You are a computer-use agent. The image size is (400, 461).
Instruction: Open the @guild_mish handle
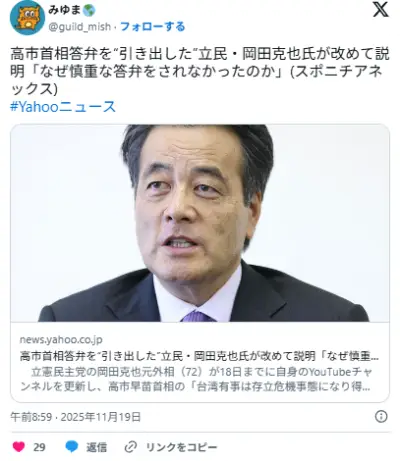(x=79, y=26)
